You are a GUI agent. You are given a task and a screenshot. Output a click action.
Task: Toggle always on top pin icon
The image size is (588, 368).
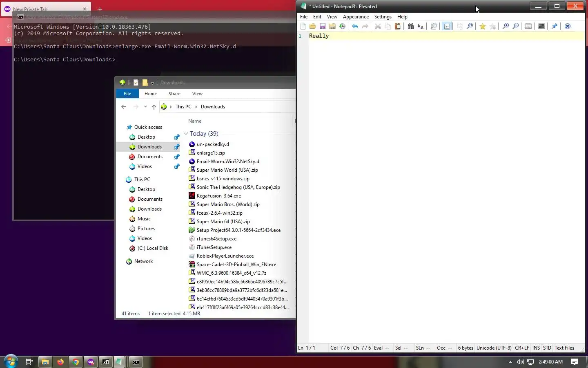554,26
